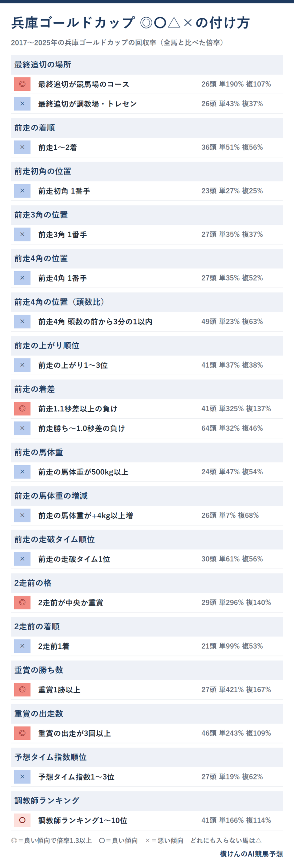This screenshot has width=294, height=868.
Task: Select the 前走4角の位置（頭数比） heading
Action: 147,302
